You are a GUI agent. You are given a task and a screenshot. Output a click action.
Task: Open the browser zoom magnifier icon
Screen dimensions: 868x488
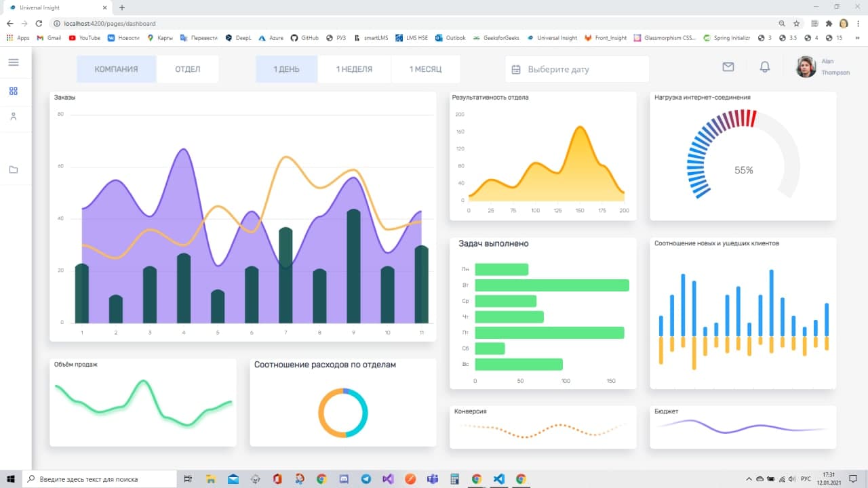[x=782, y=23]
